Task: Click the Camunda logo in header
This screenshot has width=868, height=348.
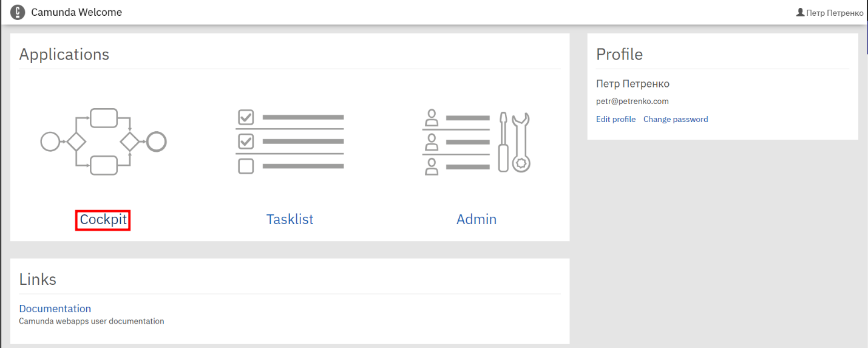Action: pyautogui.click(x=18, y=12)
